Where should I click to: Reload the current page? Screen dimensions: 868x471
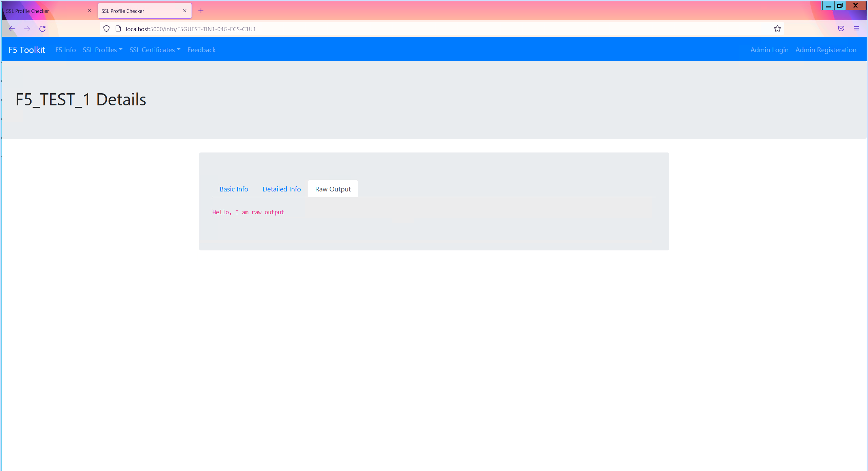[x=42, y=29]
